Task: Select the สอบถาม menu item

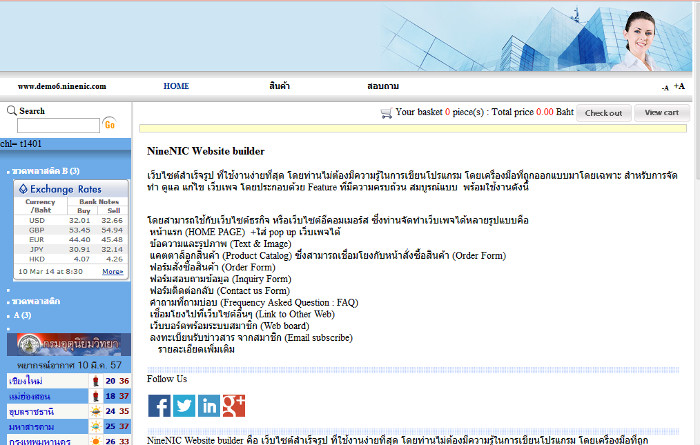Action: [x=383, y=87]
